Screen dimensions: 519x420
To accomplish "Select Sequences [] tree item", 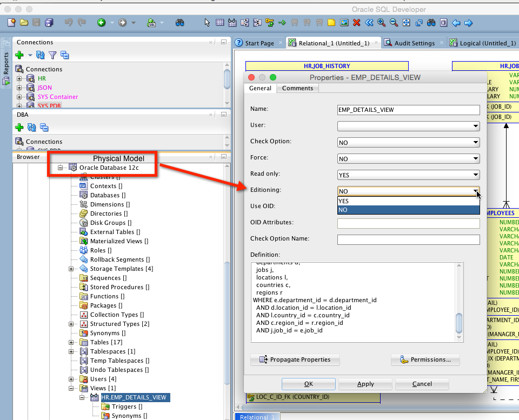I will (x=108, y=278).
